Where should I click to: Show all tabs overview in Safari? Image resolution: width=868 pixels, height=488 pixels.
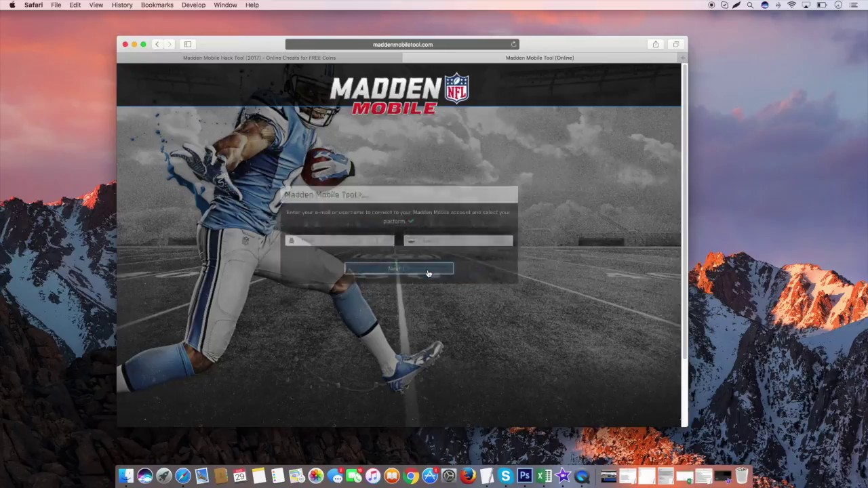(675, 44)
